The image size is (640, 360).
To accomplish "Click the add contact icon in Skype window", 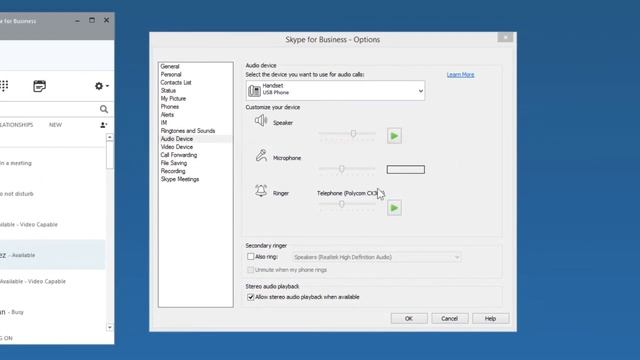I will point(103,125).
